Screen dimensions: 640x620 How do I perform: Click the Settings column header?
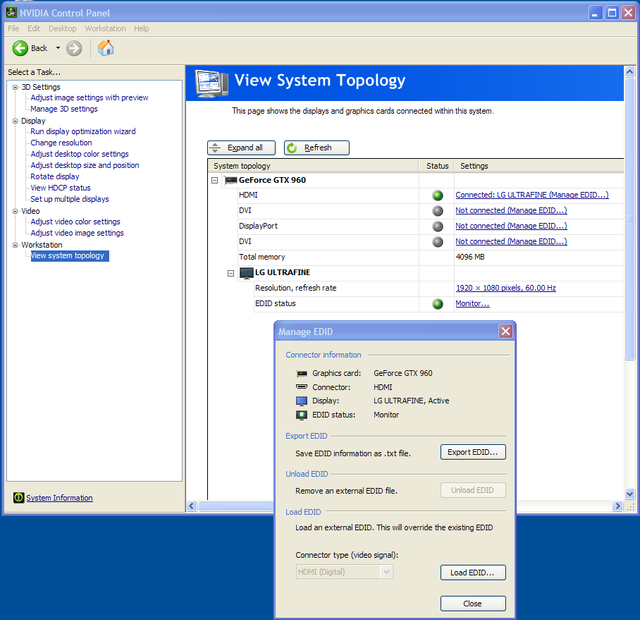540,166
